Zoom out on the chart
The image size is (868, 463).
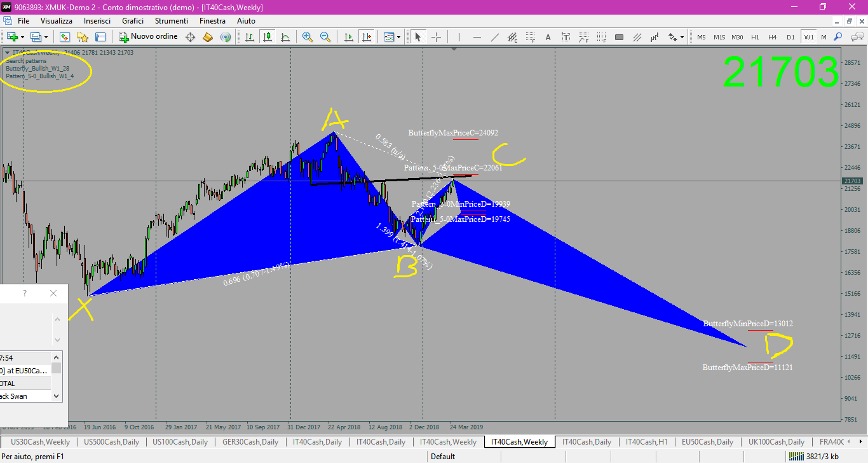pyautogui.click(x=325, y=37)
